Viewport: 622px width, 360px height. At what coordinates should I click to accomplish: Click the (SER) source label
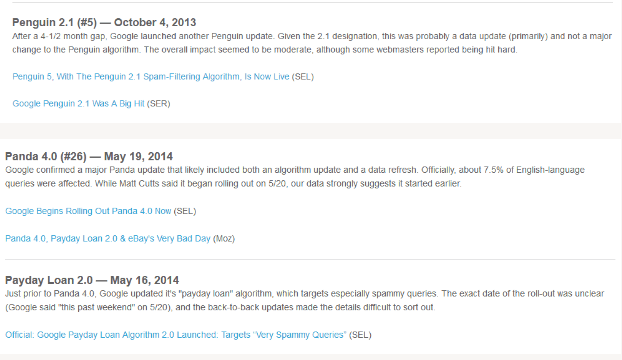158,103
